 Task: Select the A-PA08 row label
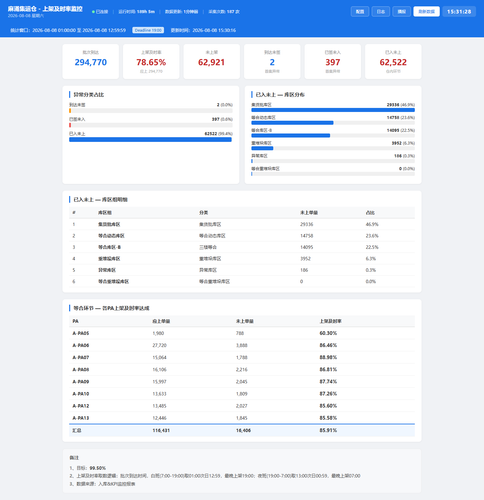click(81, 370)
